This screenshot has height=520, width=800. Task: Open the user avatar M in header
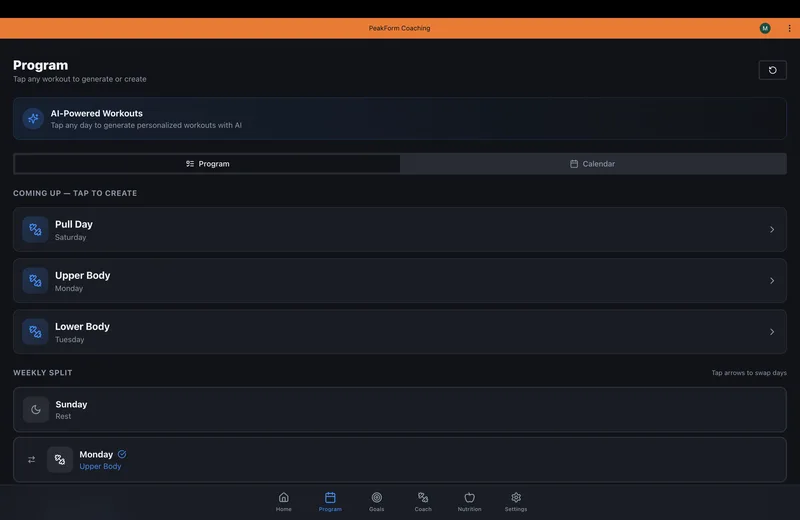(764, 28)
